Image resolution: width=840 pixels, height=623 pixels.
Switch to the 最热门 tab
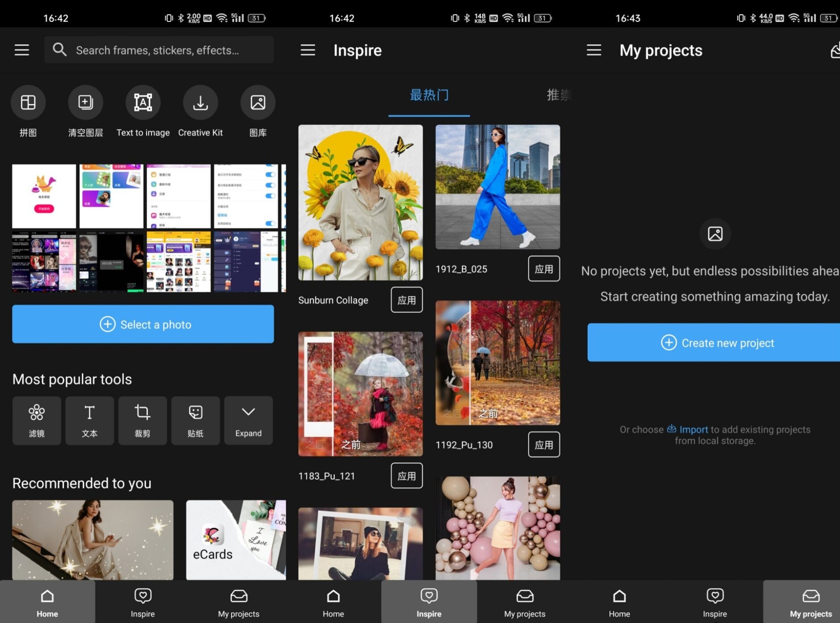(x=429, y=95)
